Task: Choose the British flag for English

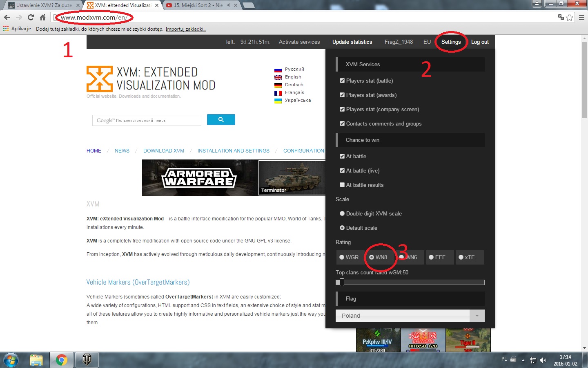Action: click(278, 77)
